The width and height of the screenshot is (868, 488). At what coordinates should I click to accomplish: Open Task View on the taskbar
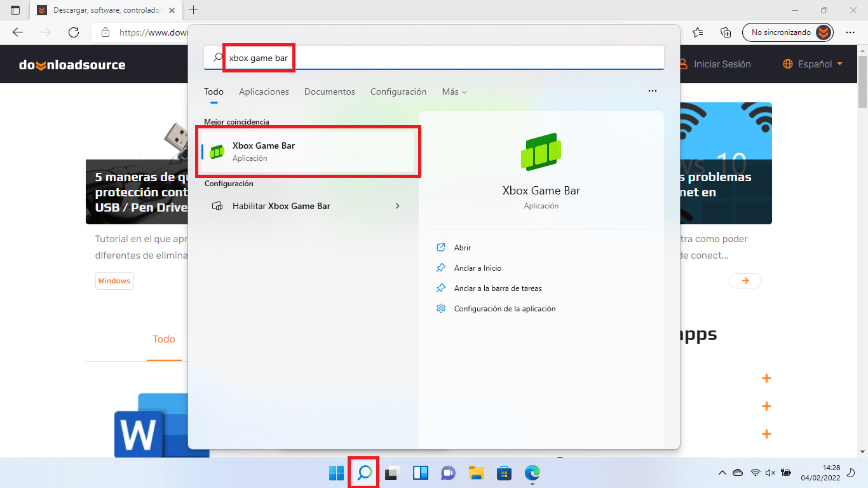tap(392, 473)
